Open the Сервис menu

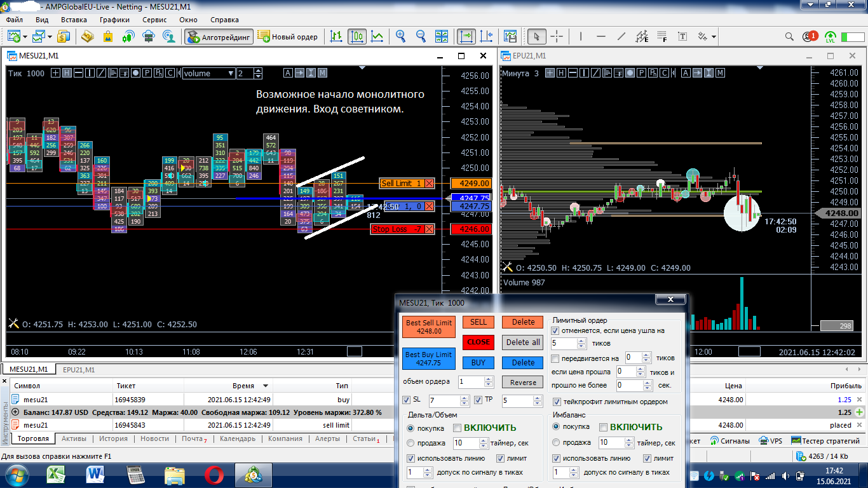coord(154,20)
